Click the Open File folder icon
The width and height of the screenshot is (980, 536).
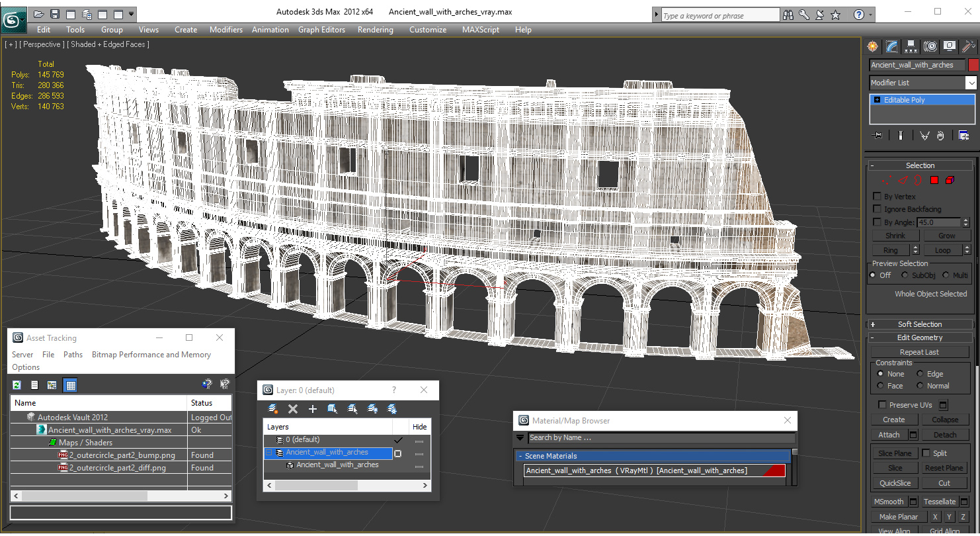pyautogui.click(x=39, y=14)
